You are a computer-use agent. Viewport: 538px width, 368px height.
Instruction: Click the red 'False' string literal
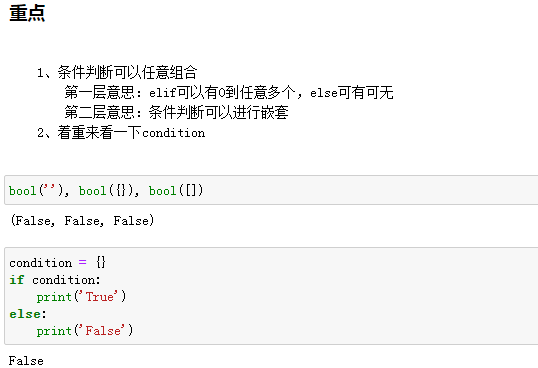point(103,331)
